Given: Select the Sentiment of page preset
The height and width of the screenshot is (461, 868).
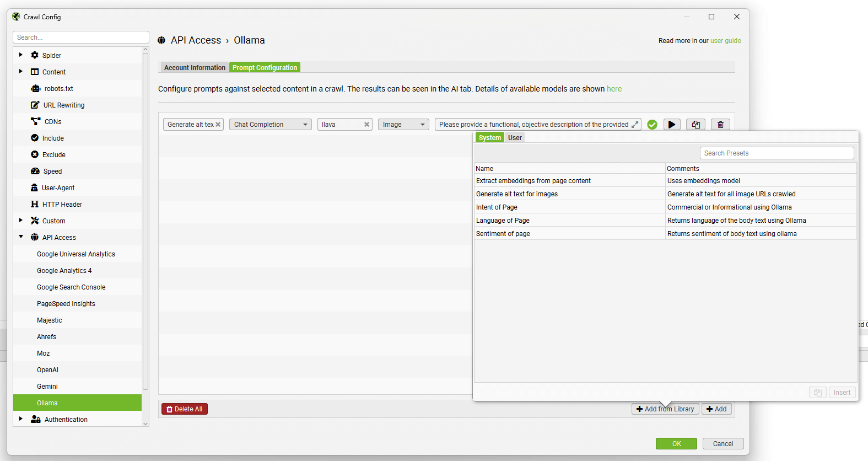Looking at the screenshot, I should pyautogui.click(x=503, y=234).
